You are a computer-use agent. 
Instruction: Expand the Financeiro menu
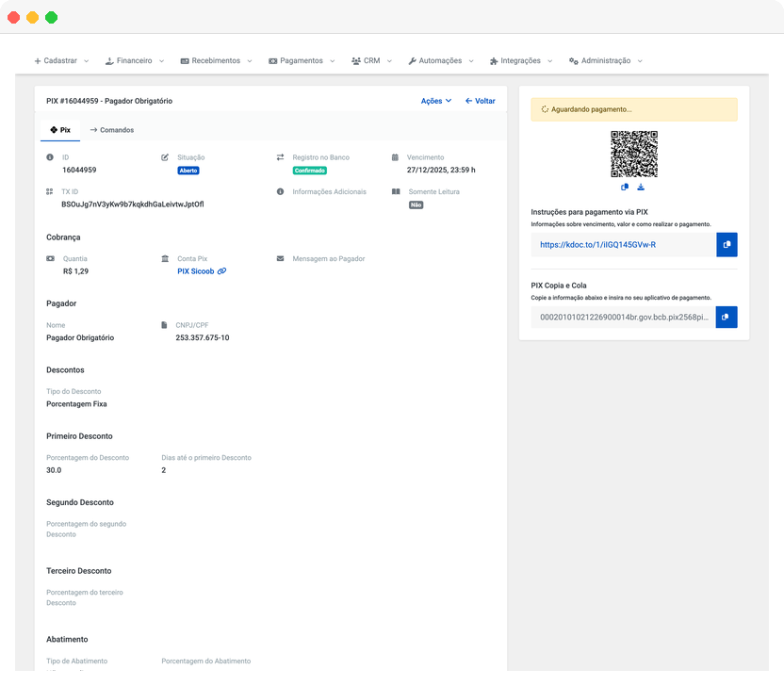(x=134, y=61)
